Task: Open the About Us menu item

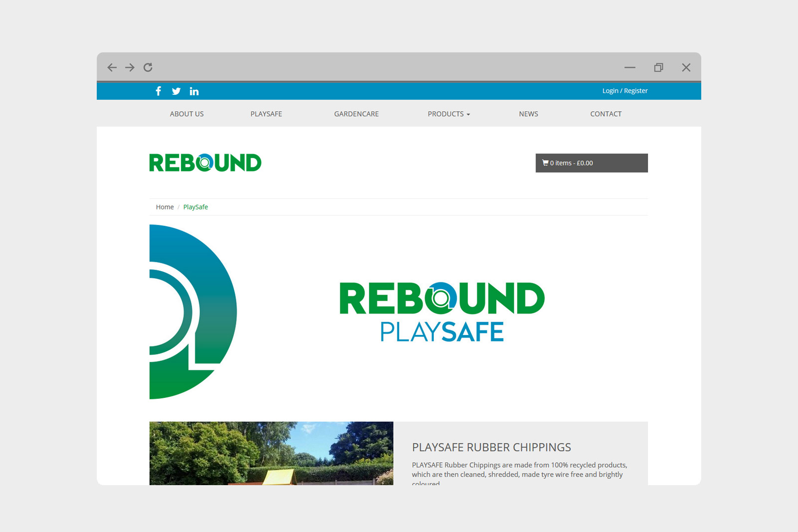Action: pos(187,114)
